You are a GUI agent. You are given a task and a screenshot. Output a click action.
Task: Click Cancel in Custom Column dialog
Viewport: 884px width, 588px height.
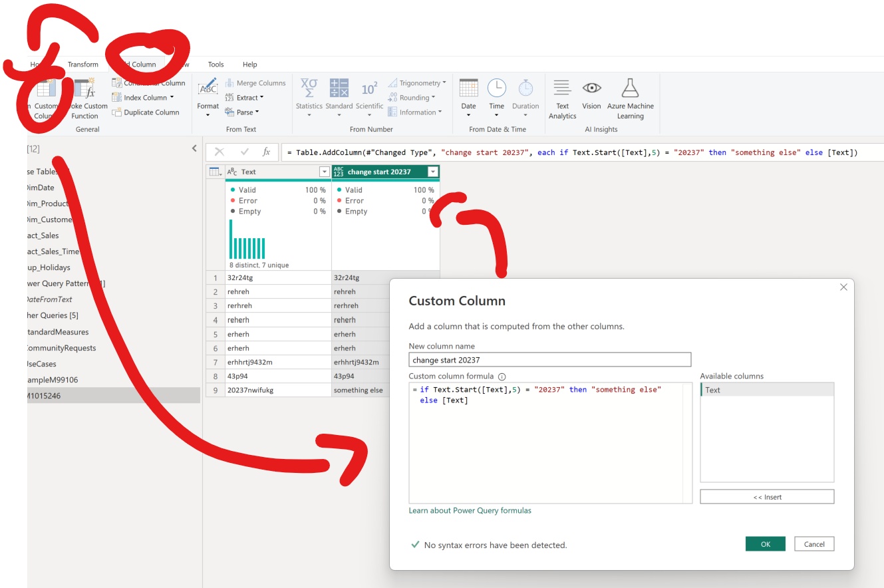click(x=814, y=544)
